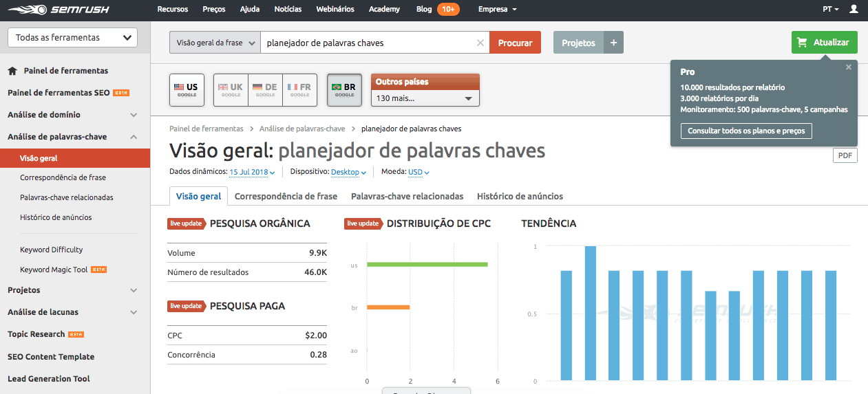Viewport: 868px width, 394px height.
Task: Open the Notícias menu
Action: coord(288,10)
